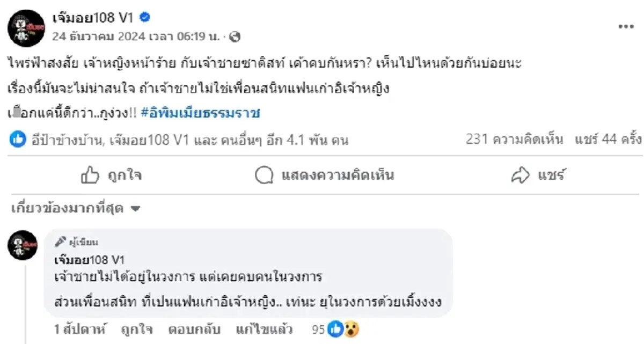Click the speech bubble comment icon
Screen dimensions: 644x344
tap(265, 175)
